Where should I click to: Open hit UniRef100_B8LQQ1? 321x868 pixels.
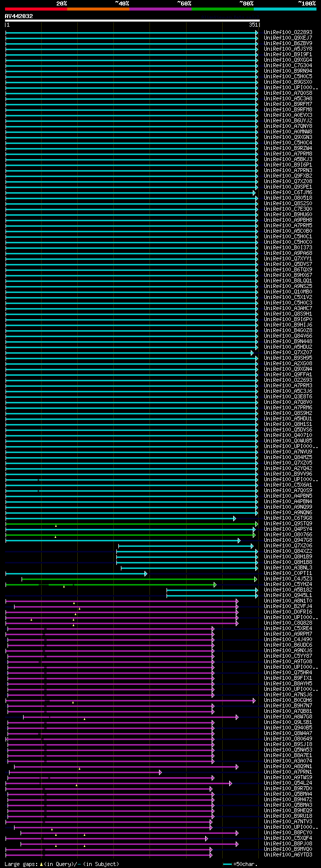[x=288, y=281]
